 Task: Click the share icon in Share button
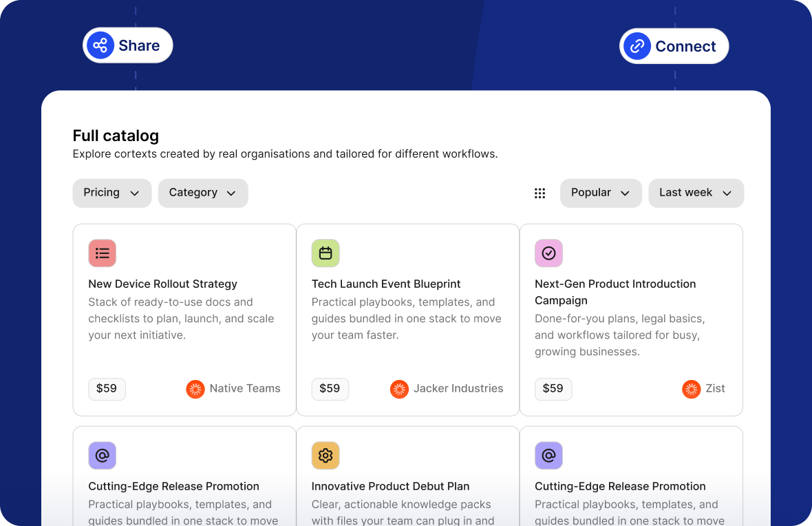(100, 45)
